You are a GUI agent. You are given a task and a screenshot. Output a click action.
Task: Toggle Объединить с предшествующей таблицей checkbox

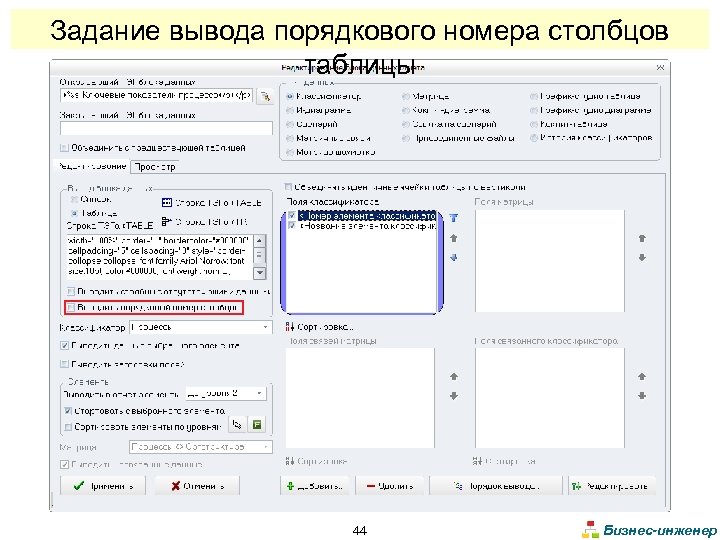coord(64,148)
